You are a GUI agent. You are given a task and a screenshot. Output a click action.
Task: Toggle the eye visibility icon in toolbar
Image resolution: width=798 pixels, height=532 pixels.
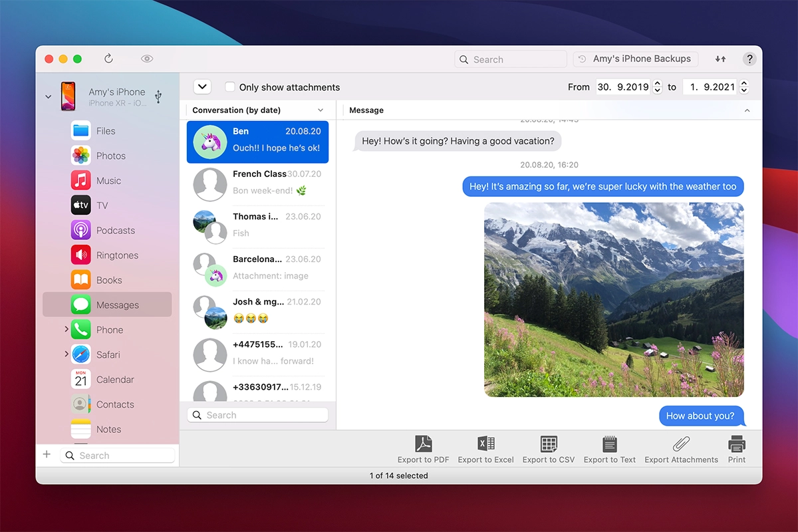pyautogui.click(x=146, y=59)
